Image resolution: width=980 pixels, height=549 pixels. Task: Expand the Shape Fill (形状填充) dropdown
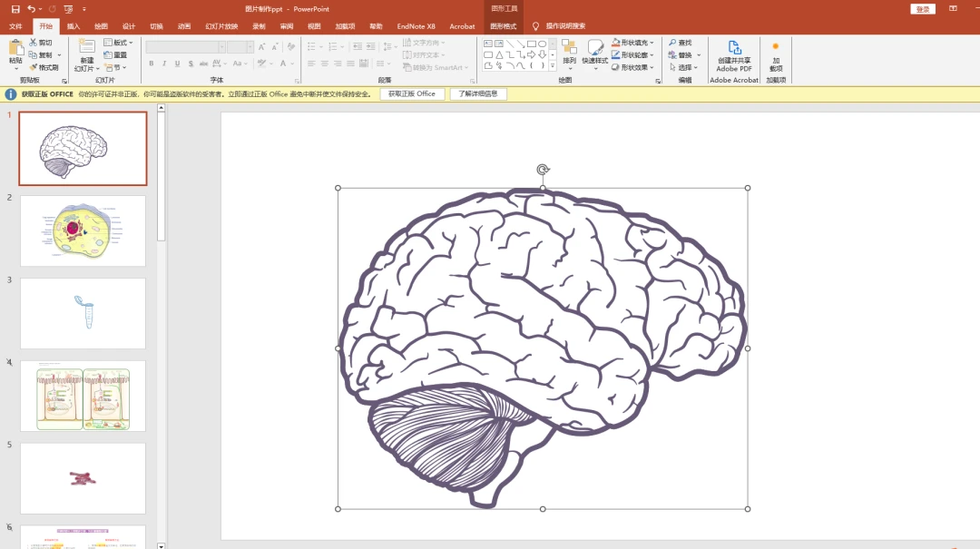pyautogui.click(x=652, y=43)
